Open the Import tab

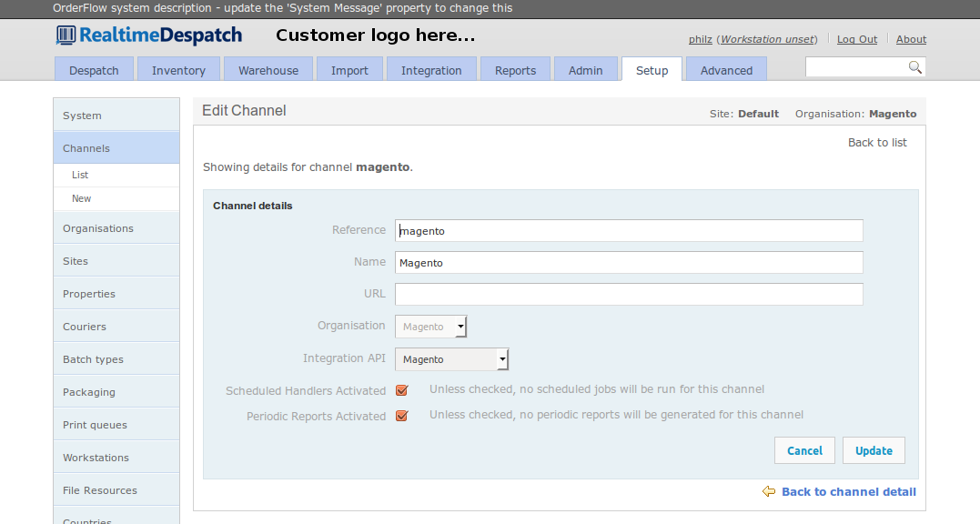click(x=349, y=69)
